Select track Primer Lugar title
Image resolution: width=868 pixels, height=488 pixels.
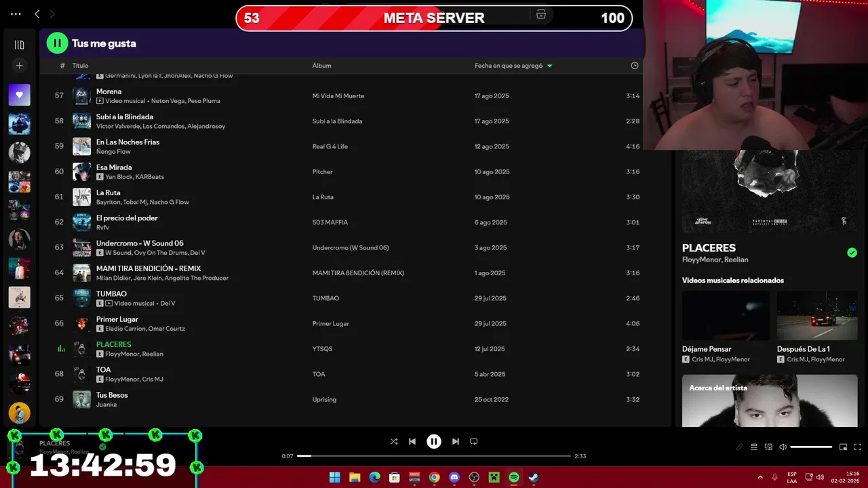coord(117,319)
